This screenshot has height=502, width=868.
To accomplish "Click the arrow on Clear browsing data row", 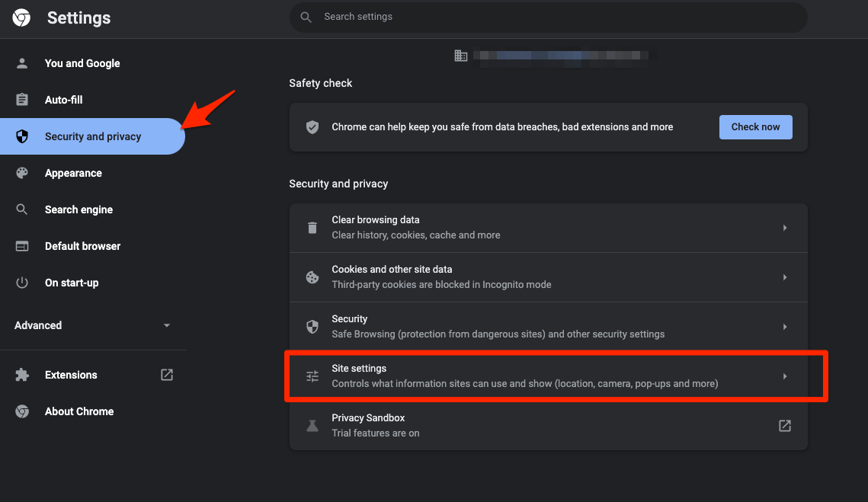I will click(784, 228).
